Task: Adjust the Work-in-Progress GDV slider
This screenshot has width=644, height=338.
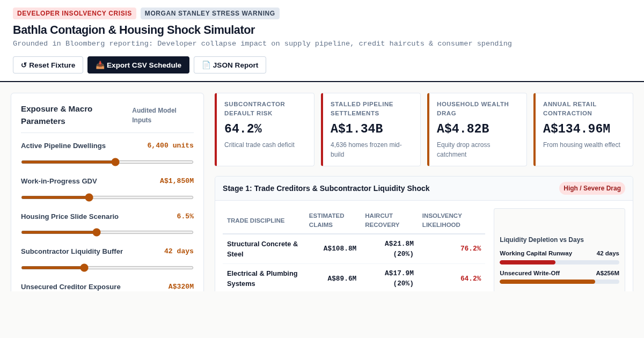Action: tap(107, 197)
